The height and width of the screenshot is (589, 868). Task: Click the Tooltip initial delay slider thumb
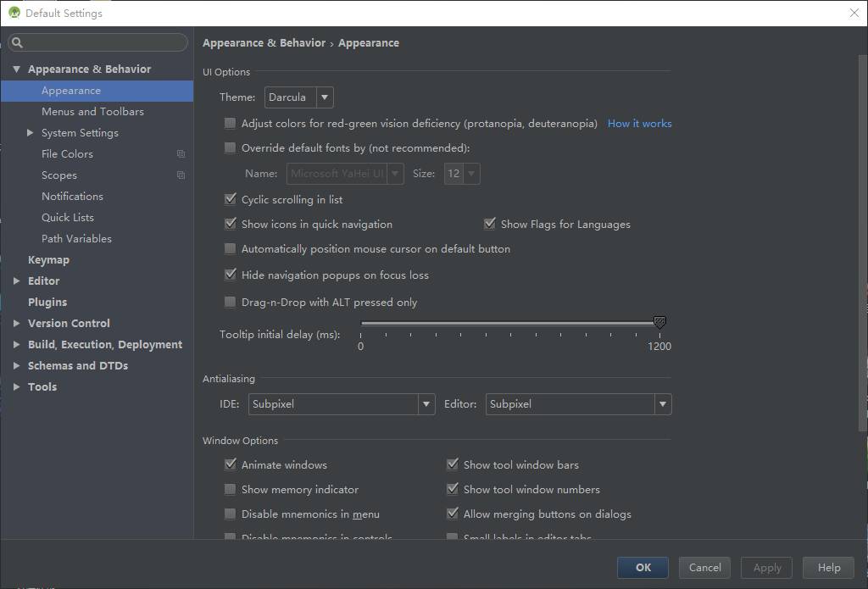click(x=659, y=322)
